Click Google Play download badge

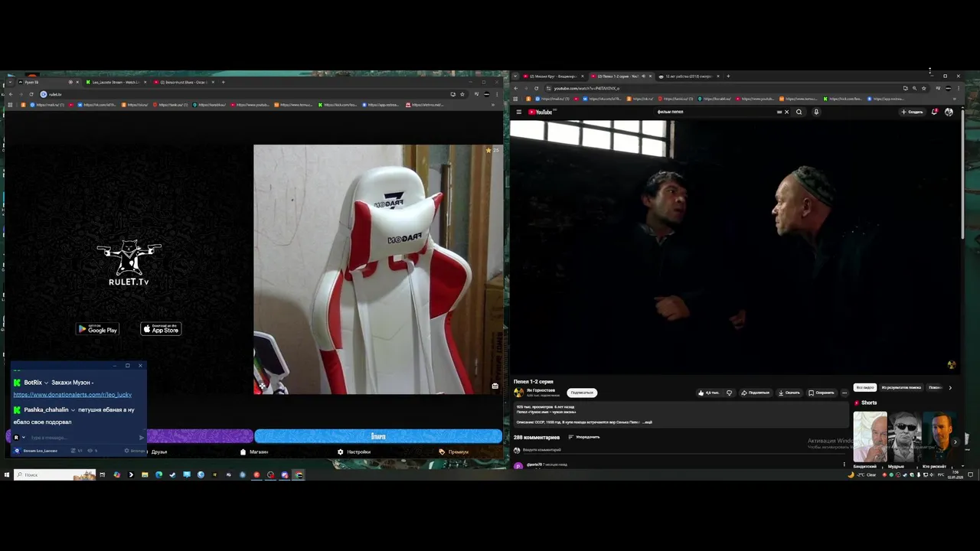click(x=98, y=329)
